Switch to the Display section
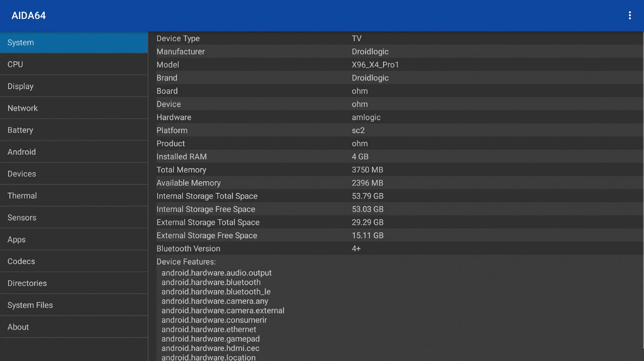Image resolution: width=644 pixels, height=361 pixels. click(74, 86)
